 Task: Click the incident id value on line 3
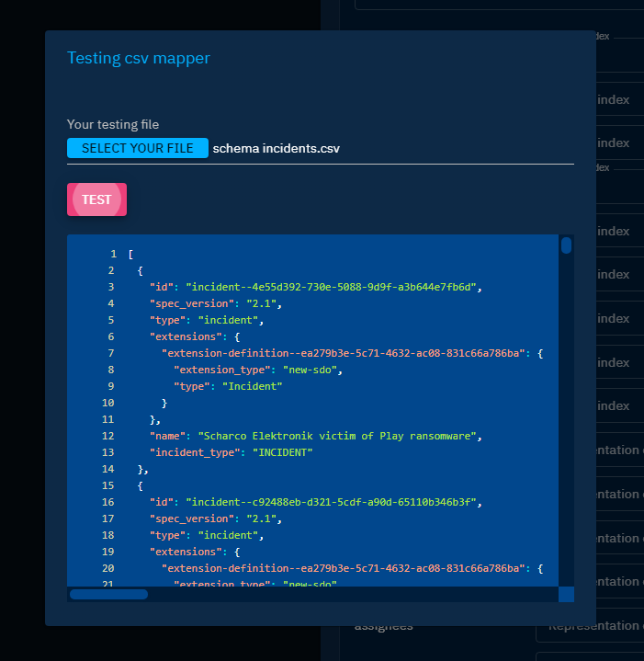click(x=332, y=287)
